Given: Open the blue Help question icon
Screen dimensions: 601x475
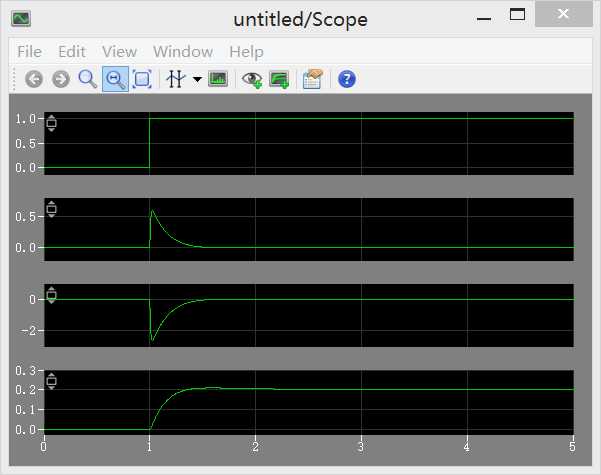Looking at the screenshot, I should [347, 79].
